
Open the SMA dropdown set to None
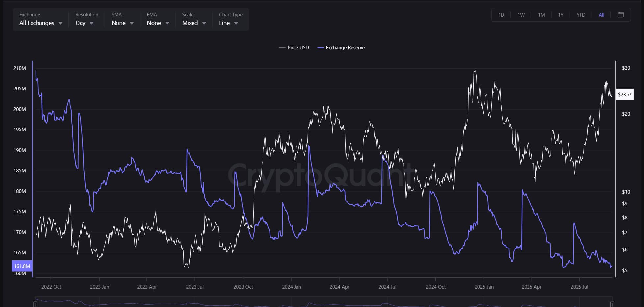[x=122, y=23]
